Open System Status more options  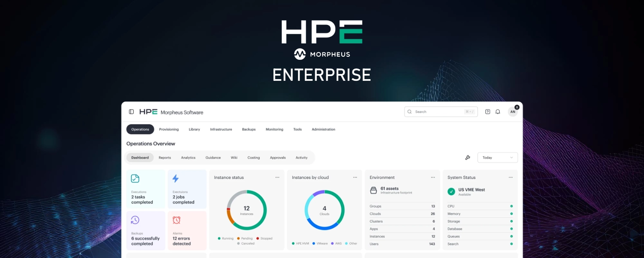point(510,177)
